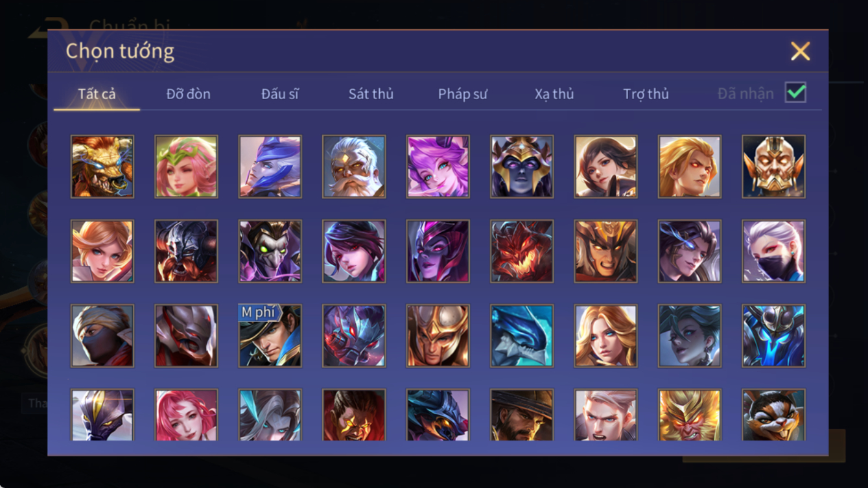Switch to the Đỡ đòn tab
This screenshot has height=488, width=868.
tap(188, 94)
